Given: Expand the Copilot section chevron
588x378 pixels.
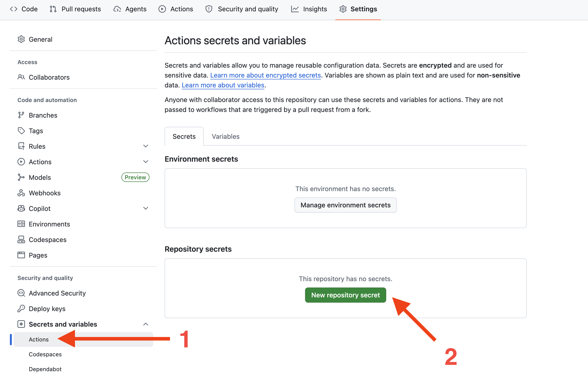Looking at the screenshot, I should click(146, 208).
